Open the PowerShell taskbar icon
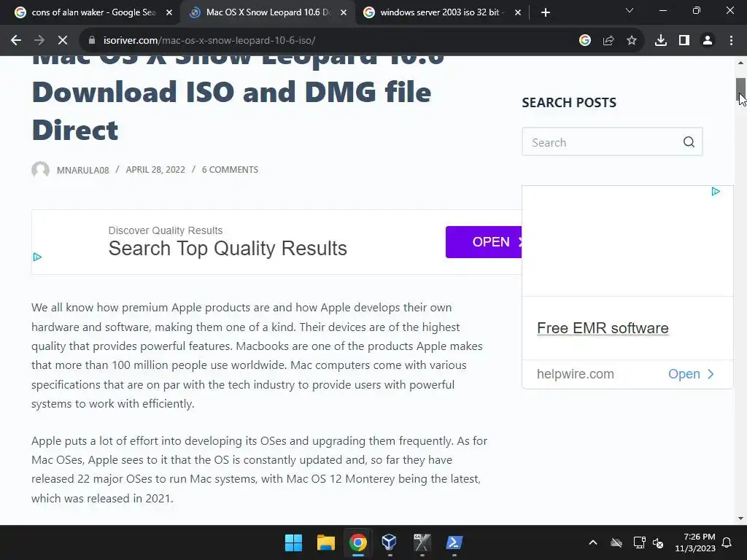 (454, 542)
